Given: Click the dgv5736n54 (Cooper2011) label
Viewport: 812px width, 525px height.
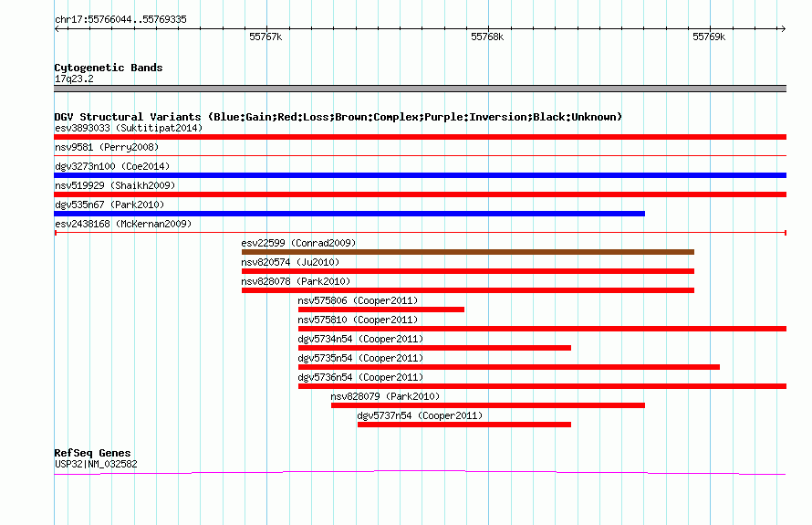Looking at the screenshot, I should [x=360, y=377].
